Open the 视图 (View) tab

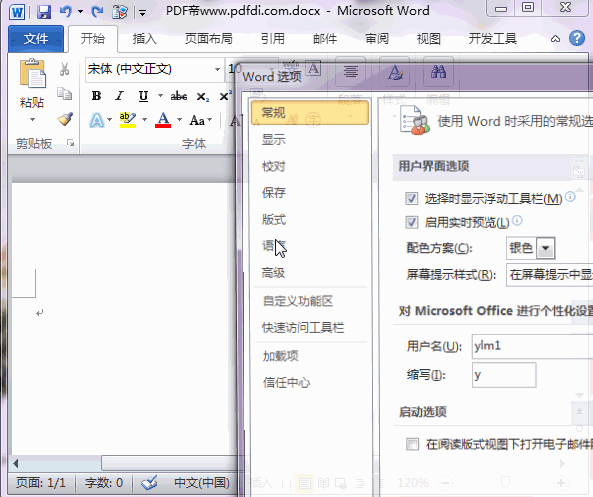coord(428,39)
